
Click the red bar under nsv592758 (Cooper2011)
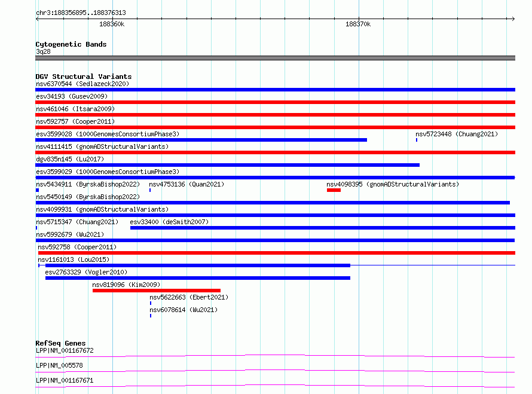pos(277,253)
